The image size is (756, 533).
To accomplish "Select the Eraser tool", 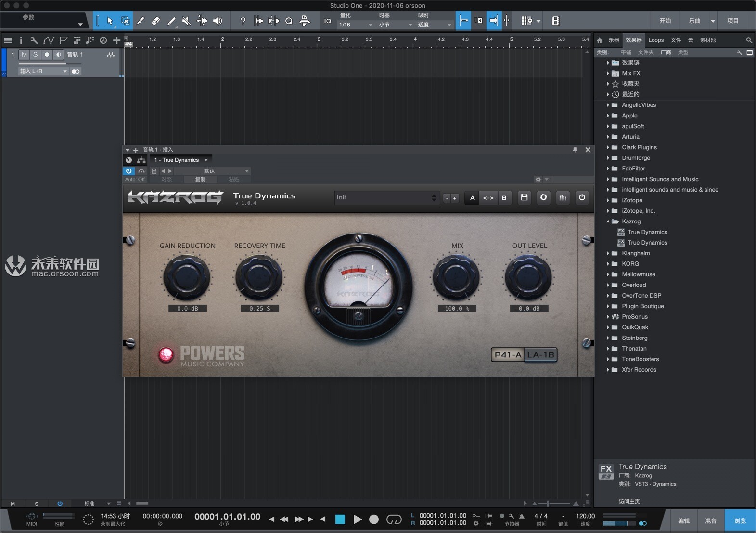I will pyautogui.click(x=155, y=21).
